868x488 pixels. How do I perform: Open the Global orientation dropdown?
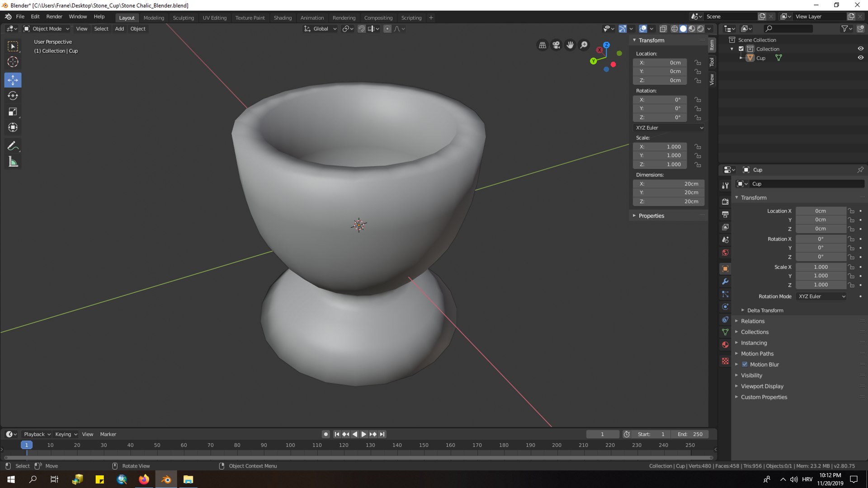point(320,28)
